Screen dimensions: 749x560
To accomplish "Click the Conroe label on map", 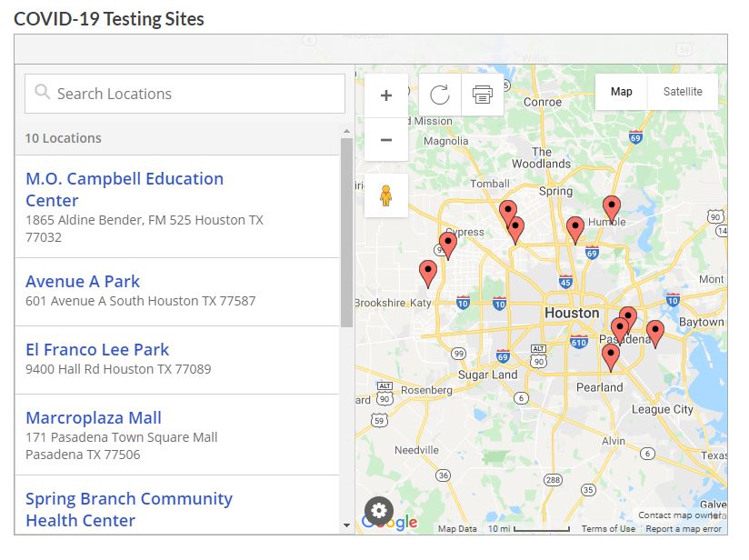I will (x=543, y=102).
